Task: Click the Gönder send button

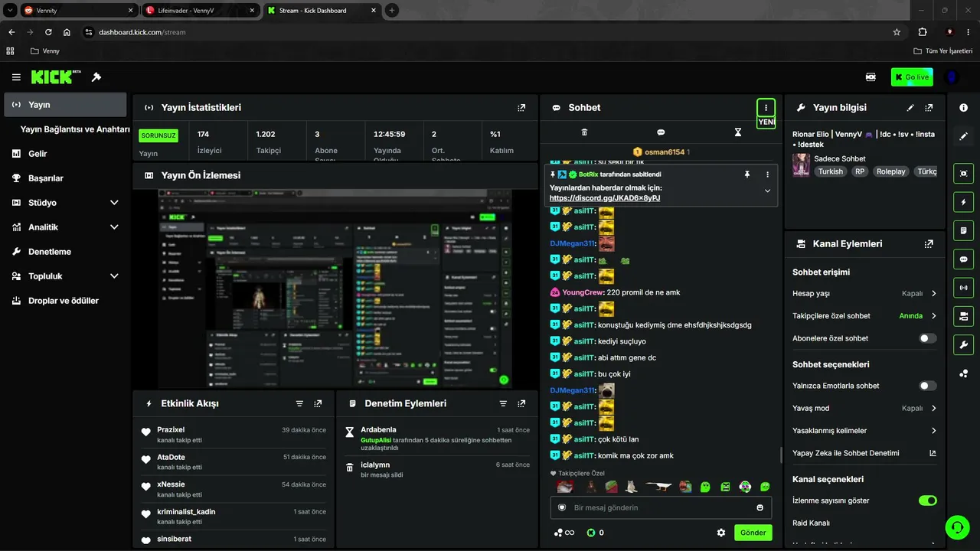Action: coord(753,533)
